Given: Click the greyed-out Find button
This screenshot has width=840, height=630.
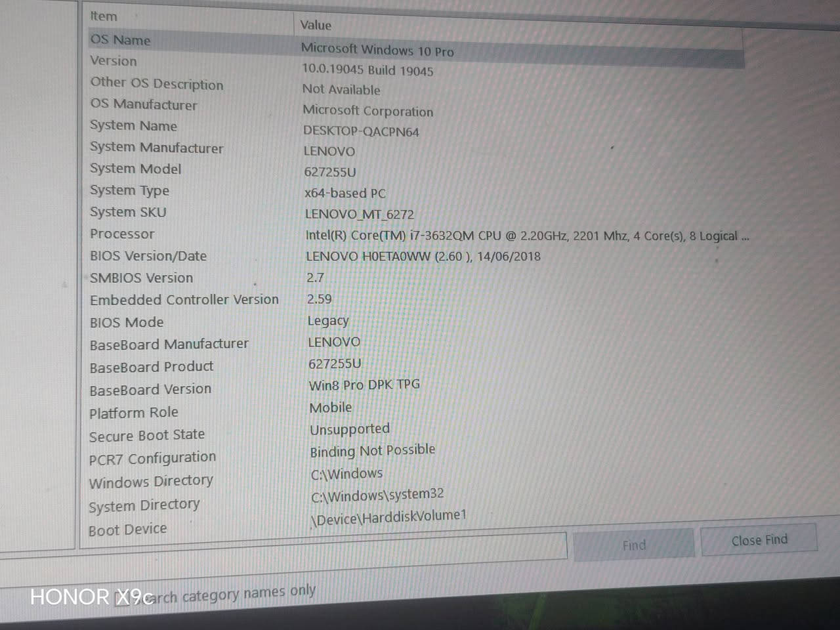Looking at the screenshot, I should click(x=633, y=545).
